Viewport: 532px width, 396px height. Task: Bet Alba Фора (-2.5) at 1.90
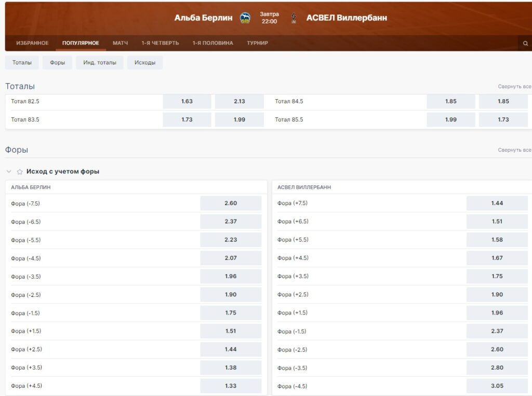(x=231, y=295)
